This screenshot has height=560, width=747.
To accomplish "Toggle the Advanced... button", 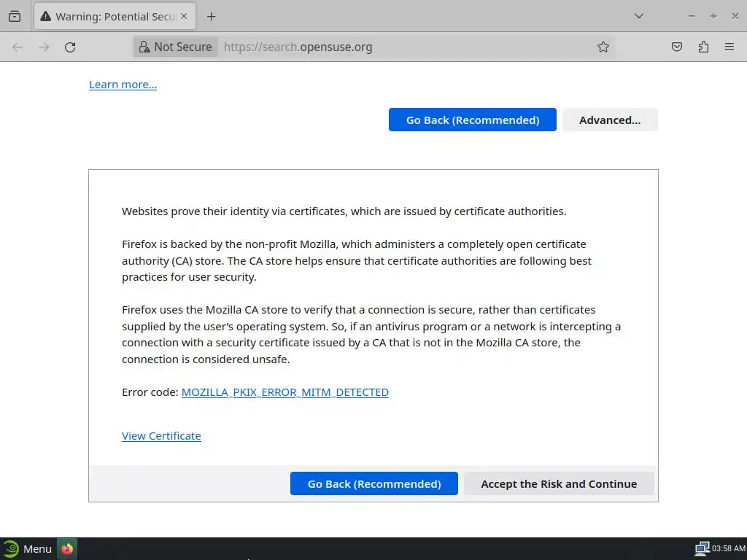I will pos(610,120).
